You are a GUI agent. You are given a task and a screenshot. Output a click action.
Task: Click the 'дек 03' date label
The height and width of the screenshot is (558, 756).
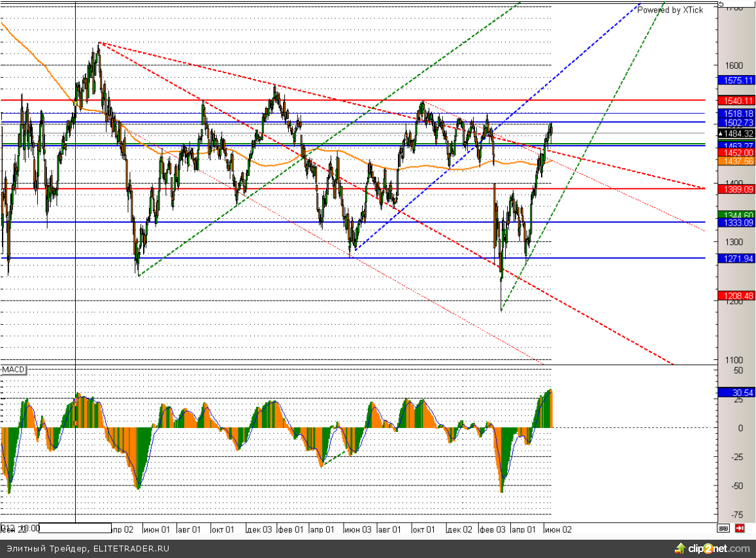click(259, 529)
